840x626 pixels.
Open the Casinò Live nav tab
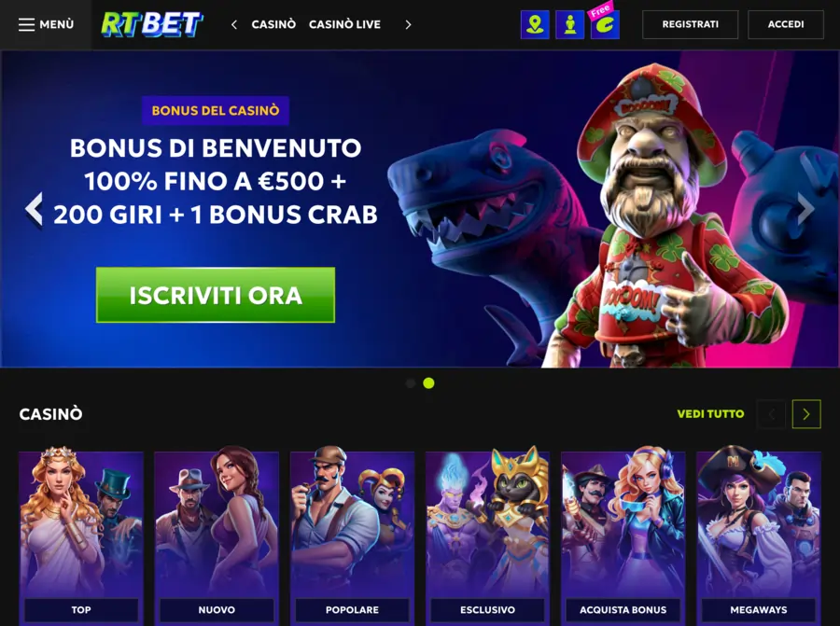tap(344, 24)
